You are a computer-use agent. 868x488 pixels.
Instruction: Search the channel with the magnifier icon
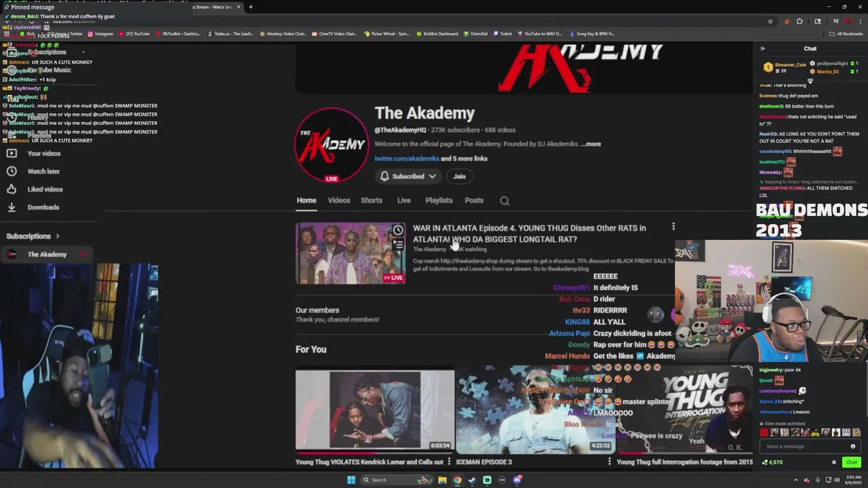pos(505,201)
